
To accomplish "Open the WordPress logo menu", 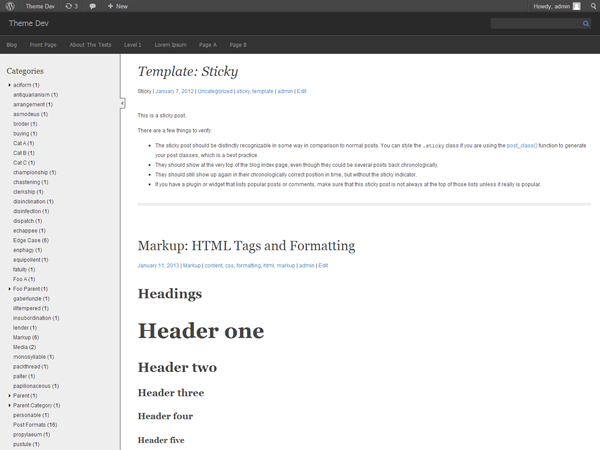I will 8,6.
